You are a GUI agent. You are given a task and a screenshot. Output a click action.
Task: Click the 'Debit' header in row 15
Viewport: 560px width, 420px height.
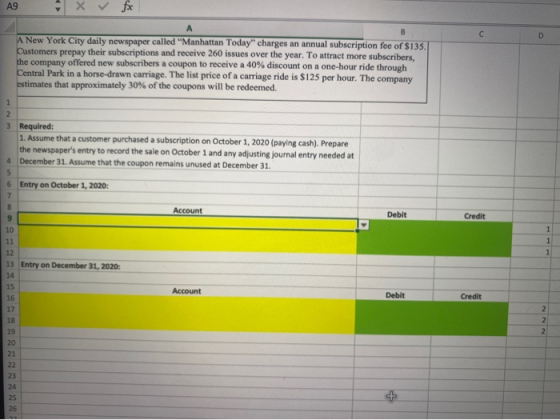point(395,295)
